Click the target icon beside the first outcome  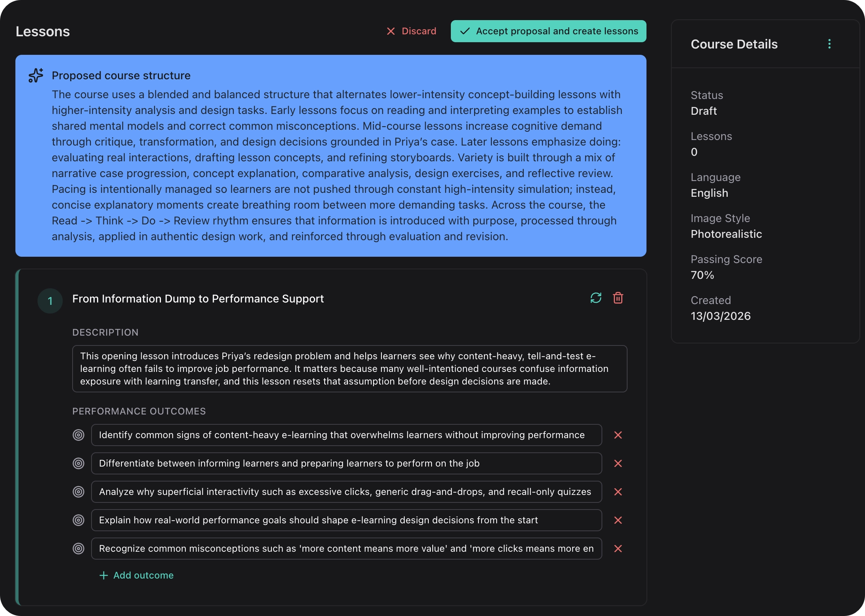(x=79, y=435)
